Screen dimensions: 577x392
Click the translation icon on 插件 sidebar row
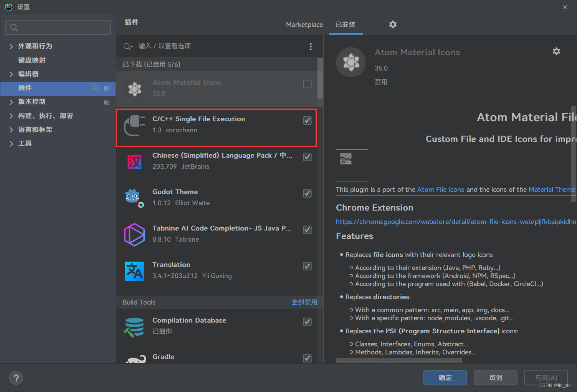coord(94,88)
